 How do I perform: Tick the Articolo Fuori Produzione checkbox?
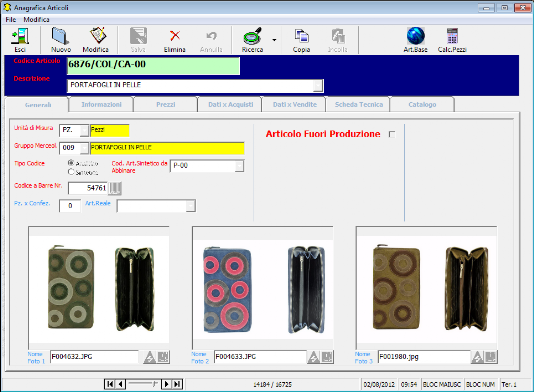(392, 135)
